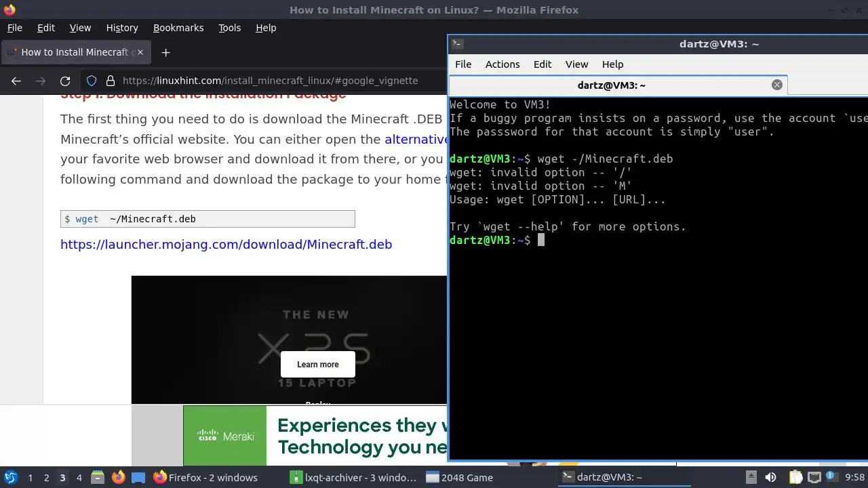This screenshot has height=488, width=868.
Task: Launch Firefox from the quick launch icon
Action: (x=118, y=478)
